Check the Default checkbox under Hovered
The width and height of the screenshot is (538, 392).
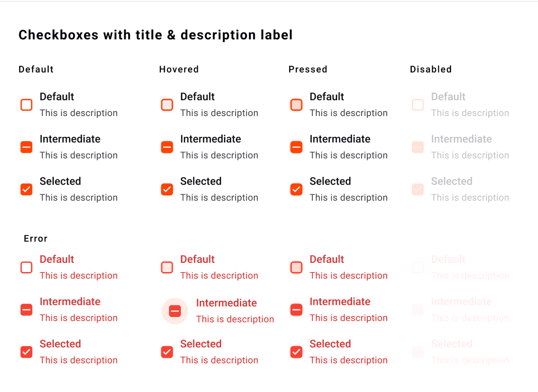point(167,105)
